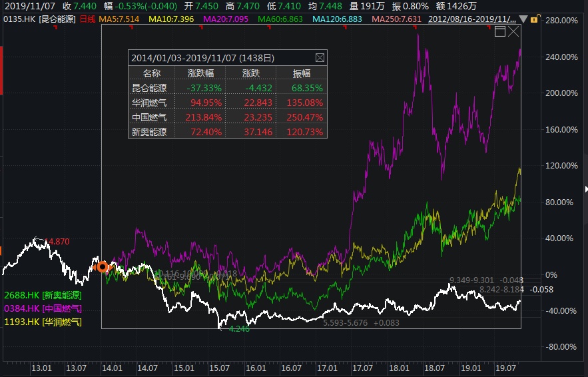Select the 中国燃气 row name cell

click(x=149, y=117)
